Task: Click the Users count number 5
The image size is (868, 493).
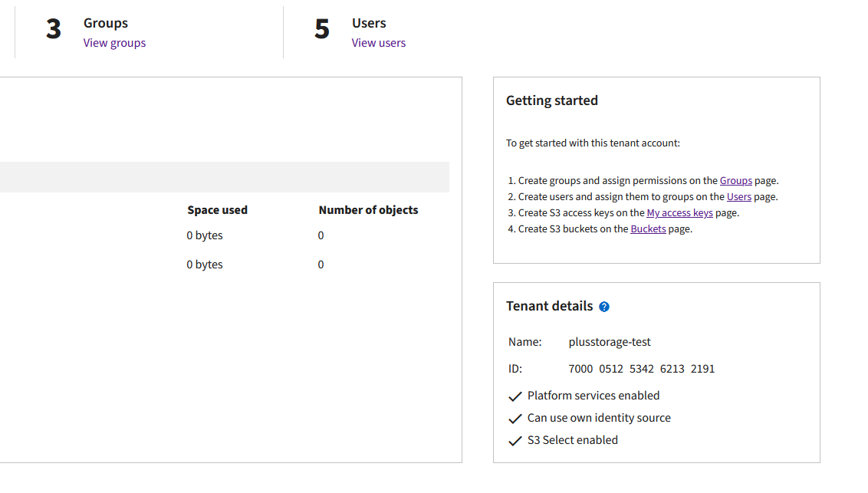Action: point(322,29)
